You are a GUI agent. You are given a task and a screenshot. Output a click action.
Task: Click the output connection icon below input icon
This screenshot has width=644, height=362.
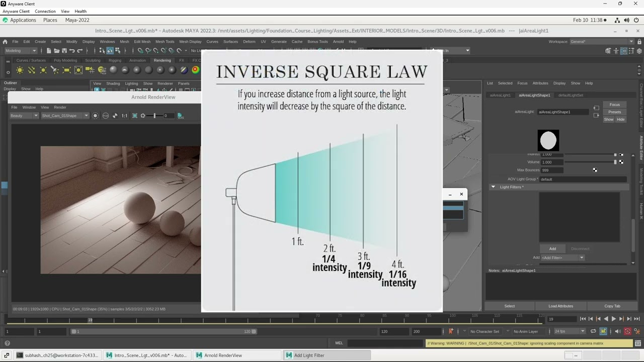(x=596, y=115)
